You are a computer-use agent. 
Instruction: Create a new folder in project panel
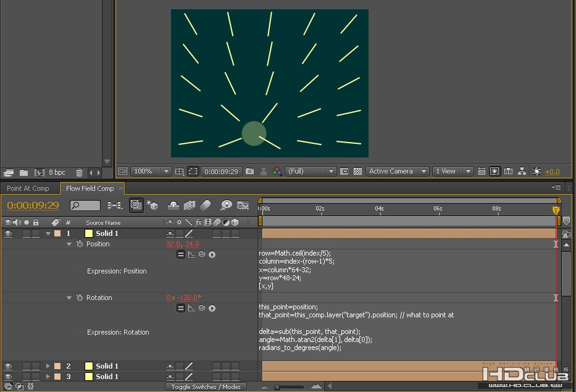tap(24, 172)
